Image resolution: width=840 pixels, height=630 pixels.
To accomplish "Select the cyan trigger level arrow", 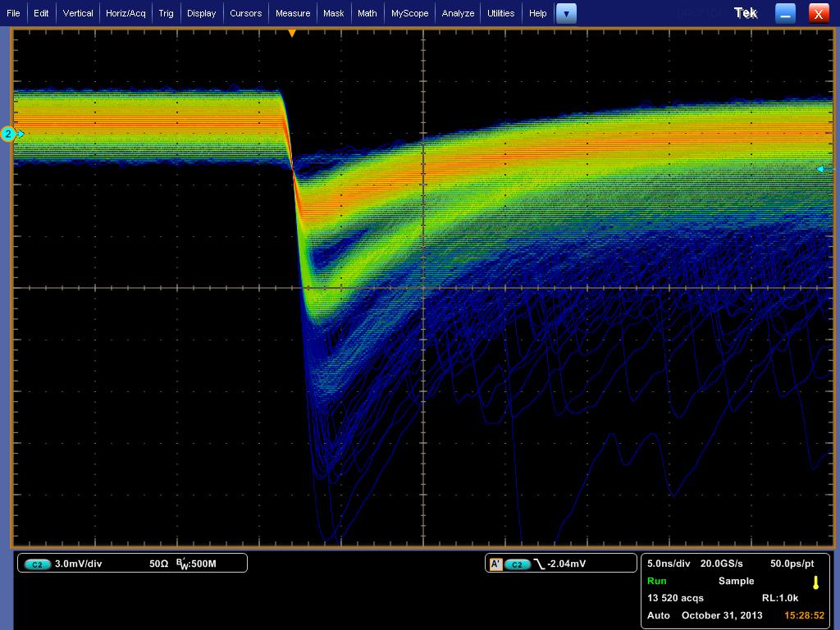I will (x=820, y=169).
